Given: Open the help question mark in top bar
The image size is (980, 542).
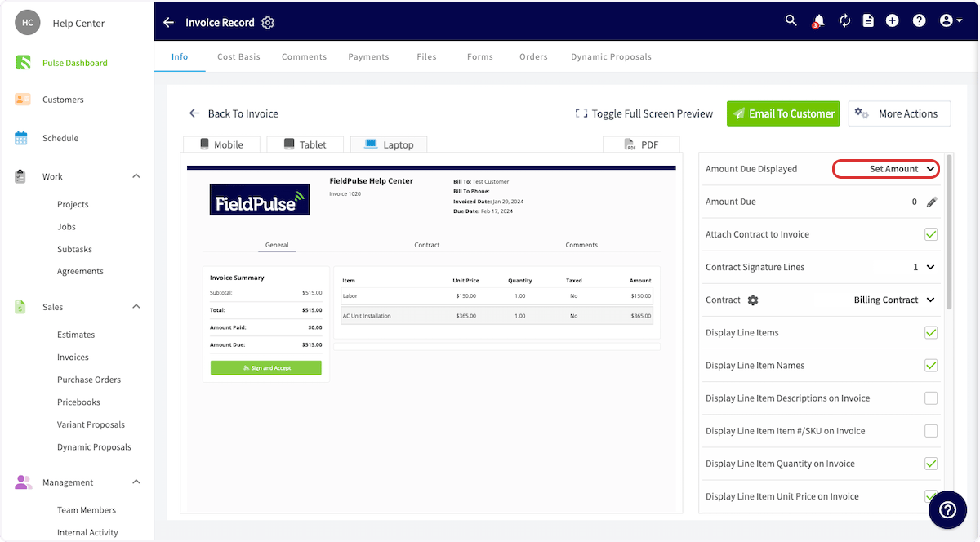Looking at the screenshot, I should click(x=920, y=21).
